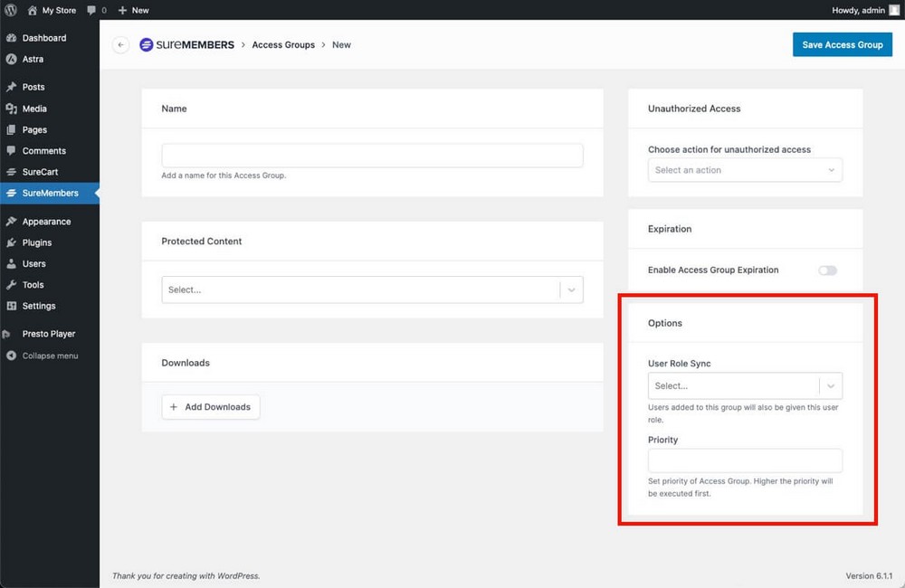905x588 pixels.
Task: Open the comments bubble icon in admin bar
Action: pyautogui.click(x=90, y=10)
